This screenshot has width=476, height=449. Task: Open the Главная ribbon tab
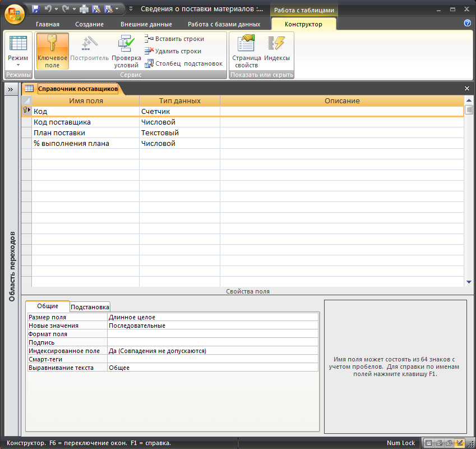click(x=48, y=24)
